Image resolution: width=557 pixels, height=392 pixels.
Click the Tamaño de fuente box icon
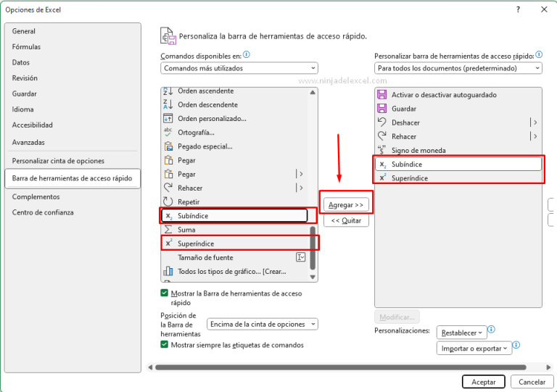[x=300, y=257]
